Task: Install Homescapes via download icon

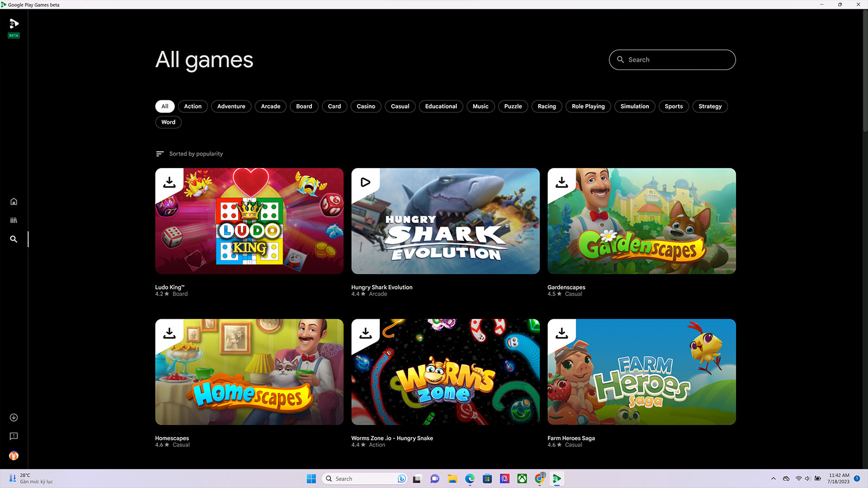Action: (169, 333)
